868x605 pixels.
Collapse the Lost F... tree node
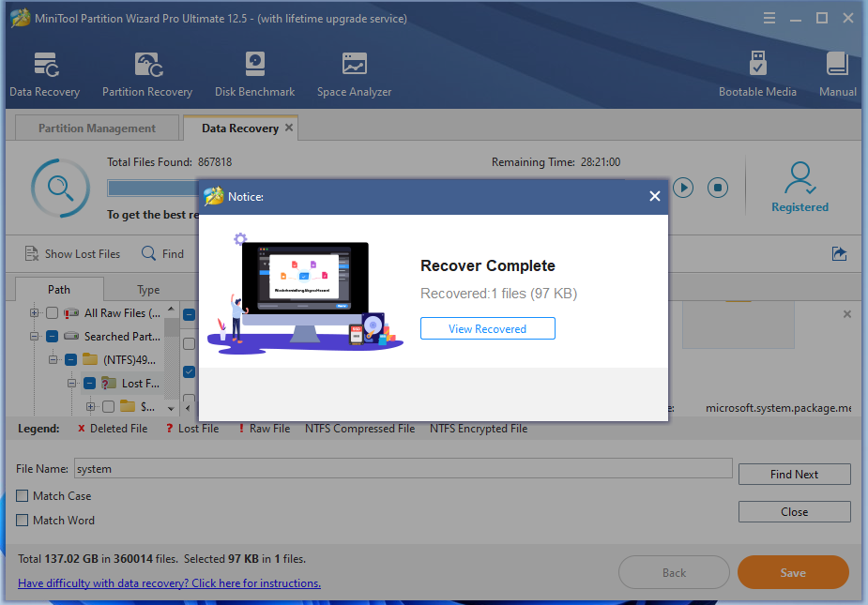pos(72,383)
